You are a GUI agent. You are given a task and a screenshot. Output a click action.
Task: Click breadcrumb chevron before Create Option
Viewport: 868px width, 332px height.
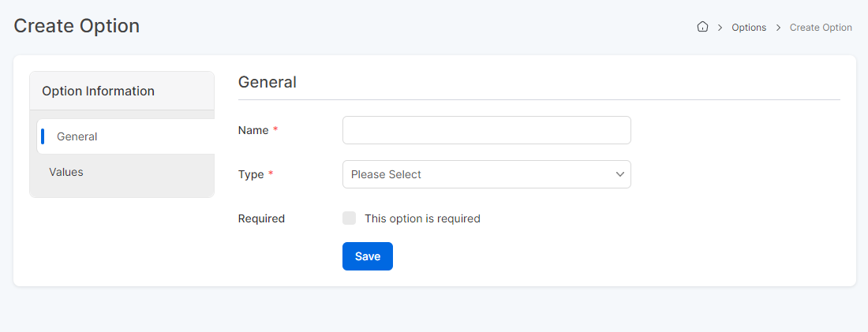point(778,27)
